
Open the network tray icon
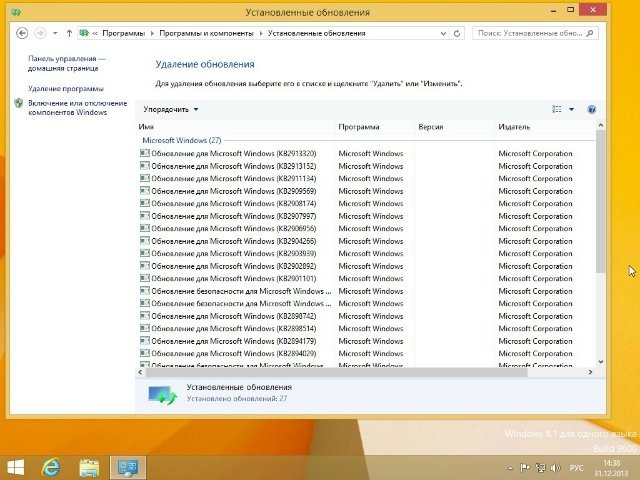pyautogui.click(x=540, y=468)
